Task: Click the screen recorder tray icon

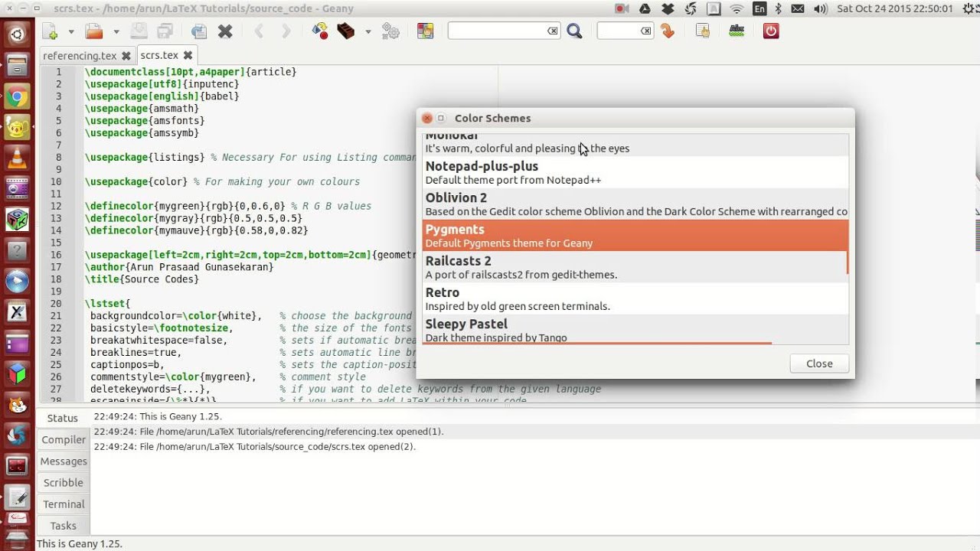Action: (622, 9)
